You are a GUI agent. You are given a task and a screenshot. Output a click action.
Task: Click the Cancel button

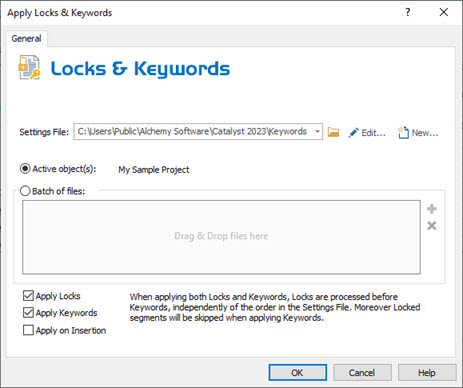362,372
